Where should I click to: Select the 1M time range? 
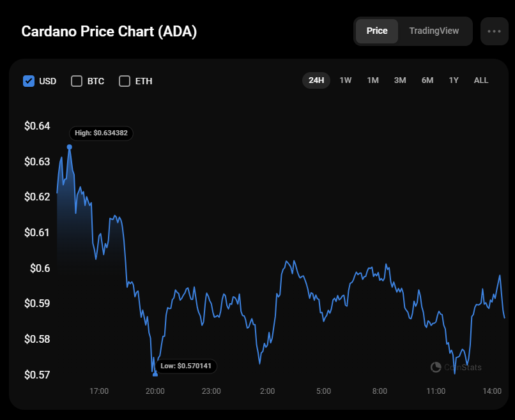click(x=373, y=80)
